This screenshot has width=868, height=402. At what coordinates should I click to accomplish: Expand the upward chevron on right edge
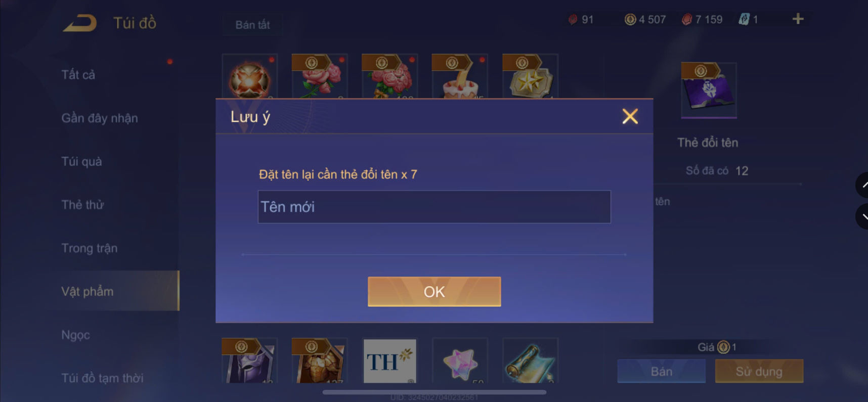coord(863,185)
